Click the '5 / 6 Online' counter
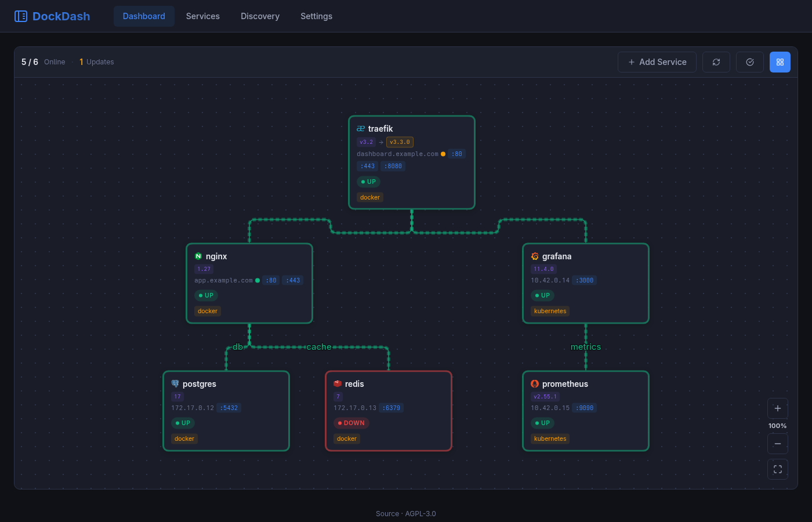The image size is (812, 522). 43,62
